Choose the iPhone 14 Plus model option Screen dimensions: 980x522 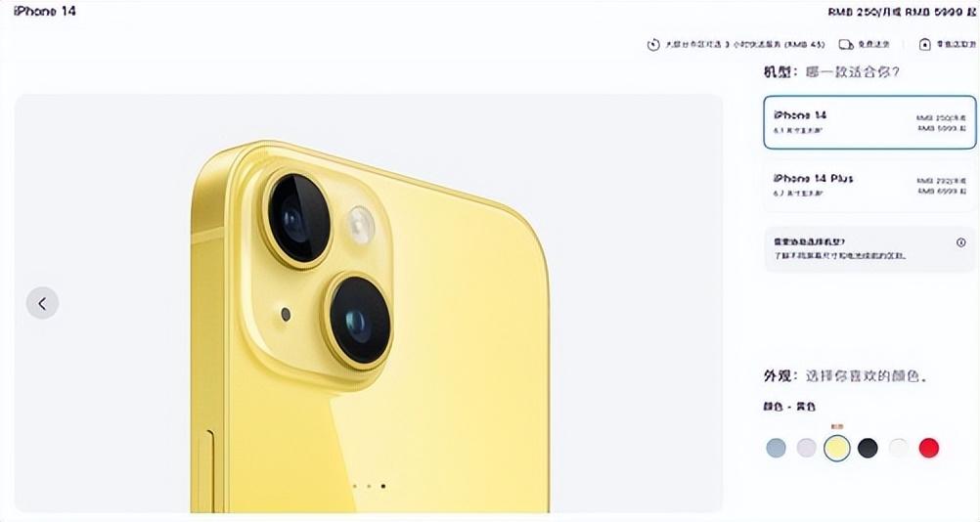pyautogui.click(x=869, y=186)
